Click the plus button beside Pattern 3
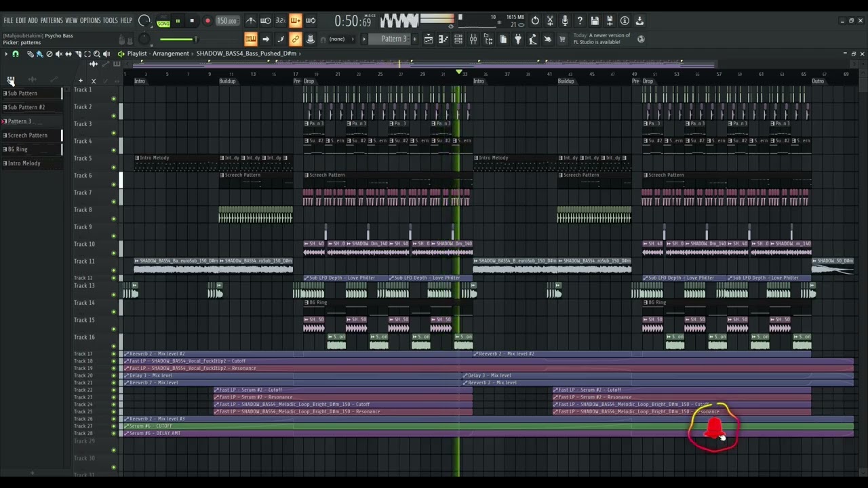This screenshot has width=868, height=488. [414, 39]
